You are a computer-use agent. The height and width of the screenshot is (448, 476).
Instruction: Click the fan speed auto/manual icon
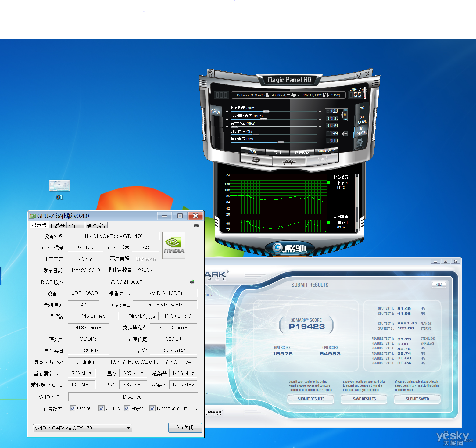click(345, 134)
